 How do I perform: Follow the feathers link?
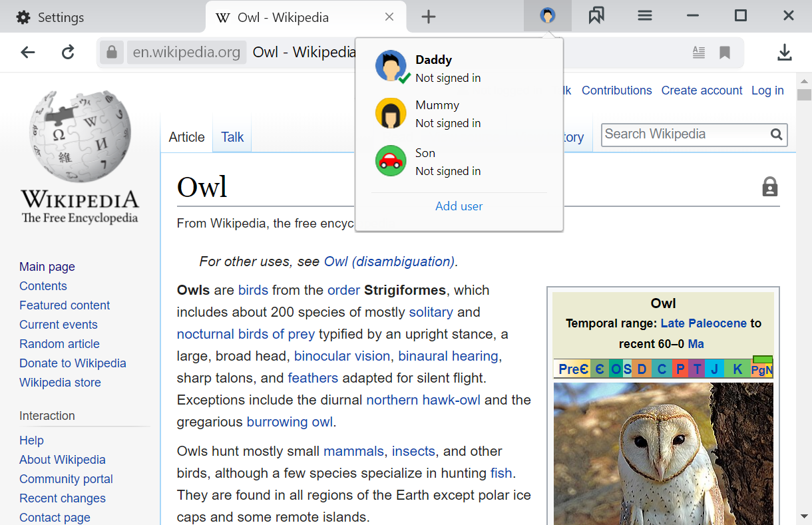pos(313,378)
